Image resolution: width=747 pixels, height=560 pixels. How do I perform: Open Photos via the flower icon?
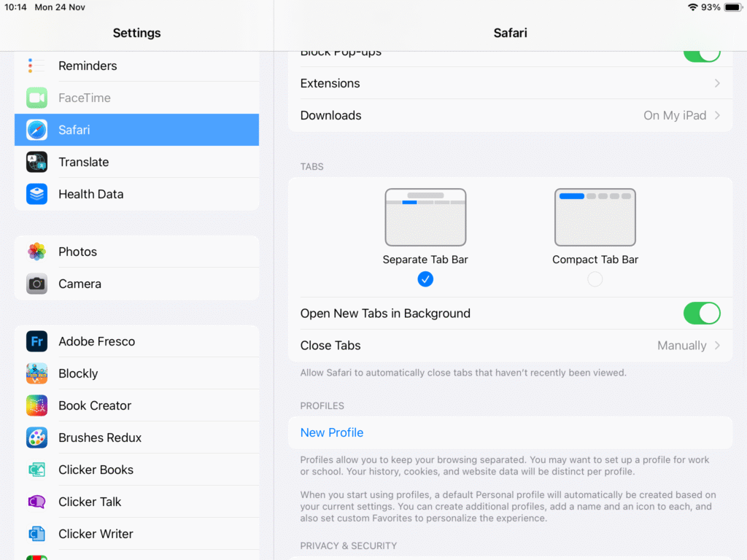(x=36, y=252)
